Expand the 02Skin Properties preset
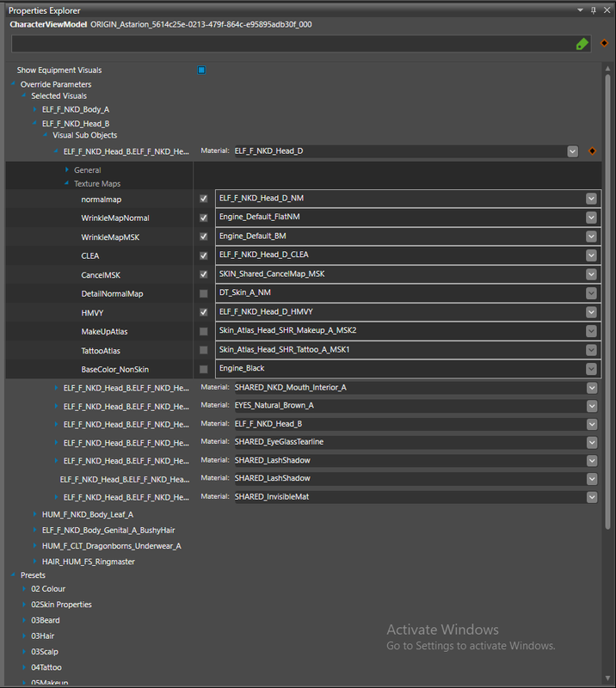The width and height of the screenshot is (616, 688). pyautogui.click(x=24, y=605)
